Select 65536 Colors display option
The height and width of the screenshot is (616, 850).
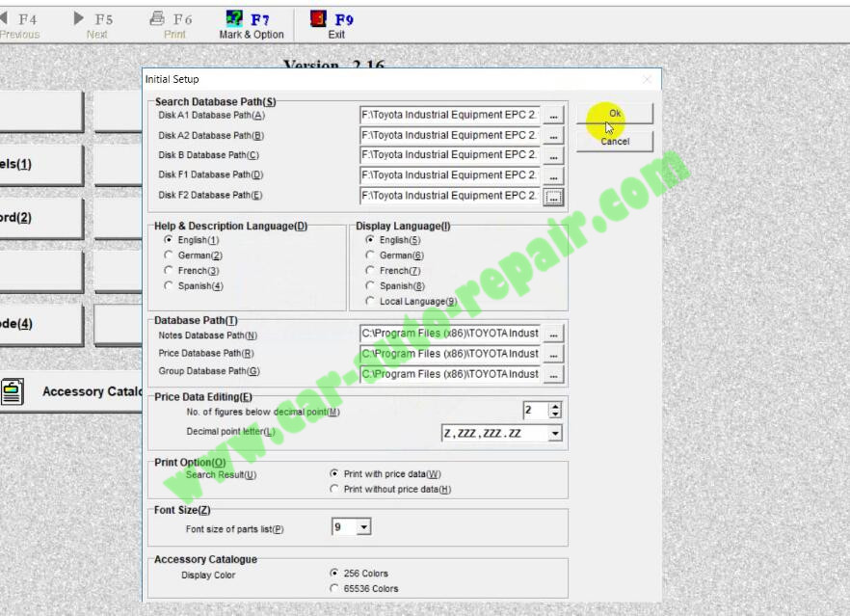(334, 588)
